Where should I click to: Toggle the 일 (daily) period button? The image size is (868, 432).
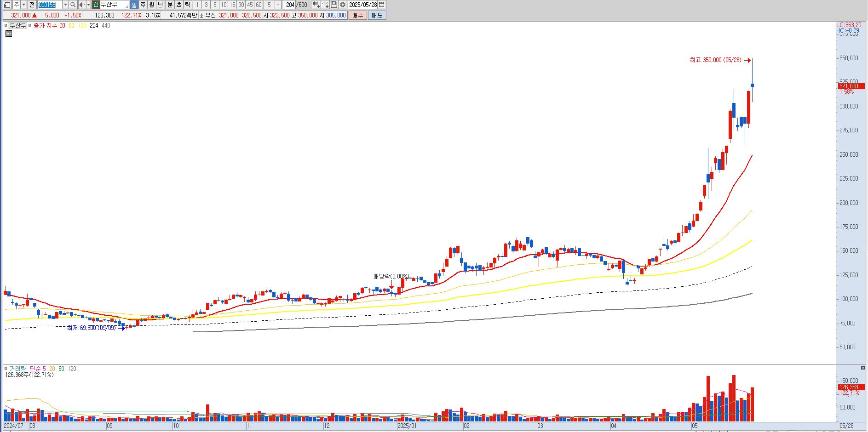(134, 5)
